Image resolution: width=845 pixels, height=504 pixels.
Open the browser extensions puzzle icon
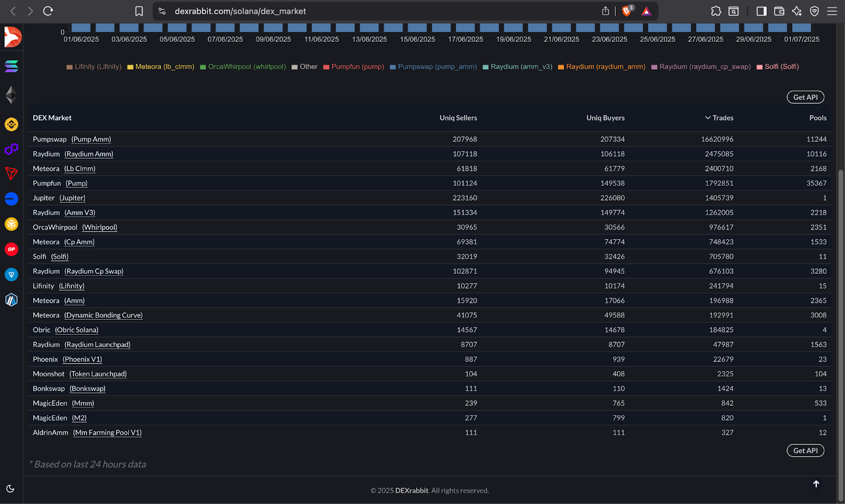(716, 11)
